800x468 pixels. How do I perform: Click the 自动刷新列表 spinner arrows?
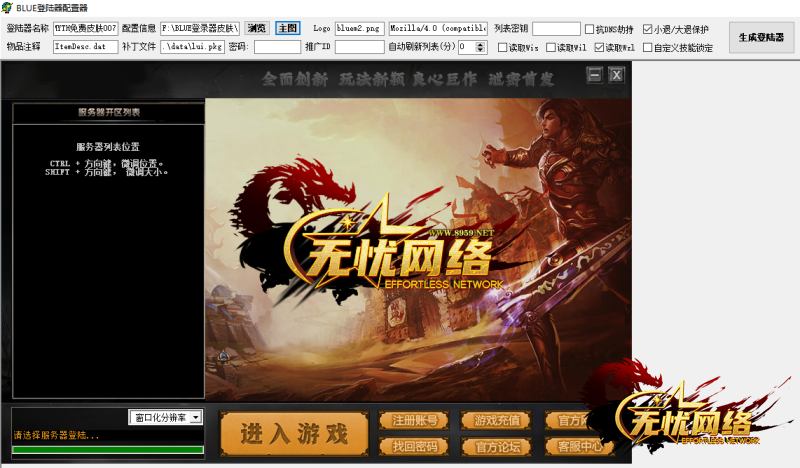tap(480, 47)
